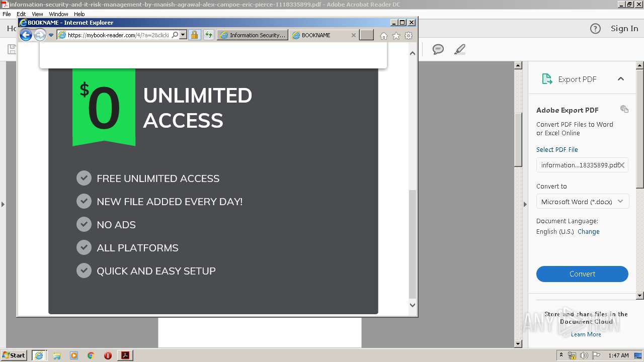This screenshot has width=644, height=362.
Task: Switch to Information Security tab
Action: (x=253, y=35)
